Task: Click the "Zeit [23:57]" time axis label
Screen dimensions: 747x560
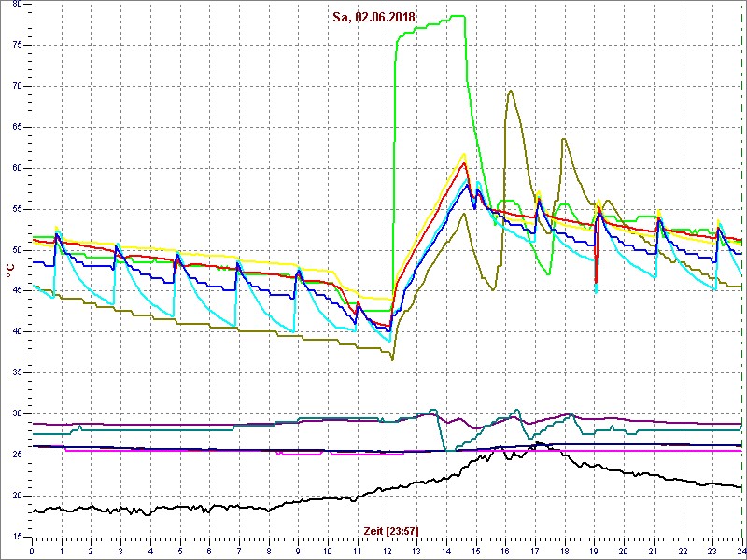Action: pyautogui.click(x=391, y=530)
